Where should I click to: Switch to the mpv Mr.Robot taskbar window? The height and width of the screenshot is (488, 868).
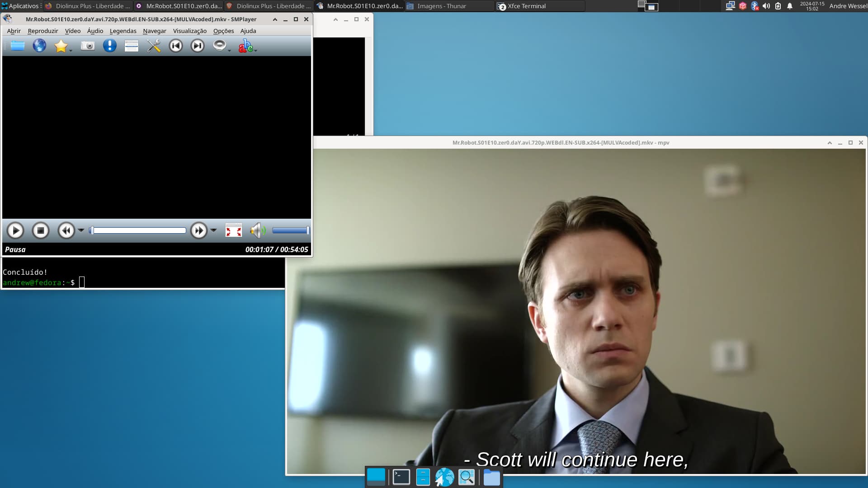tap(179, 6)
